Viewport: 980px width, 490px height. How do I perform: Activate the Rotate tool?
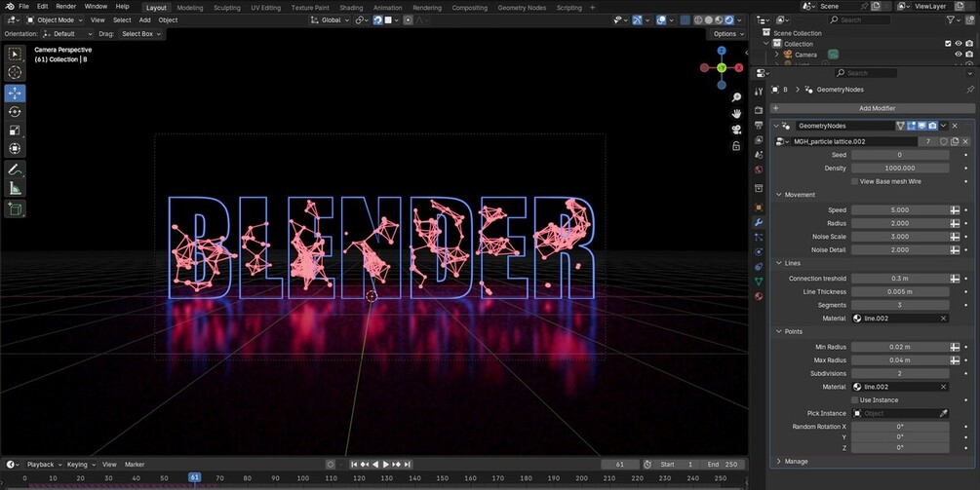point(15,112)
